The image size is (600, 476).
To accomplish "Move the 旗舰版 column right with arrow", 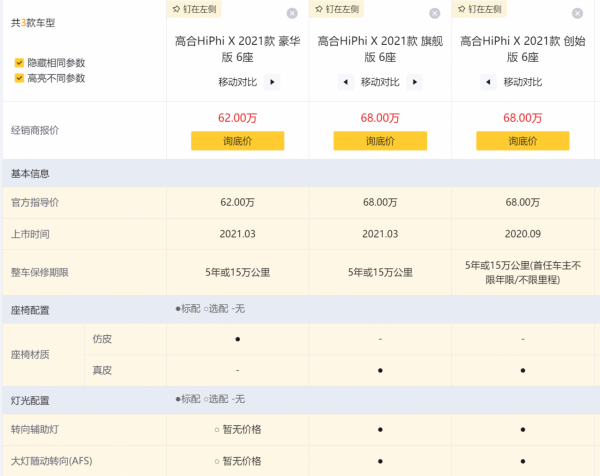I will click(x=415, y=82).
